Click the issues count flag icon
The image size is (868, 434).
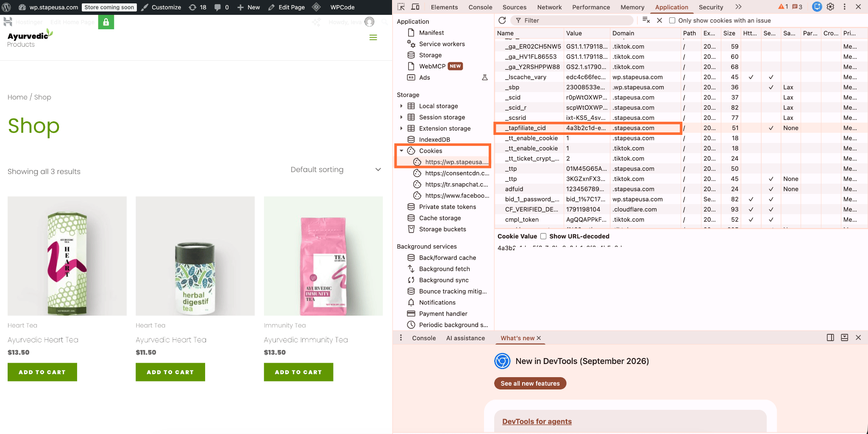[797, 7]
